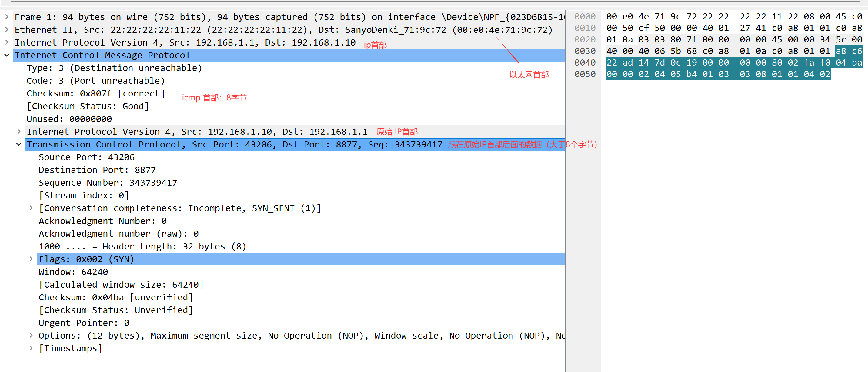
Task: Expand outer Internet Protocol Version 4 arrow
Action: [x=7, y=42]
